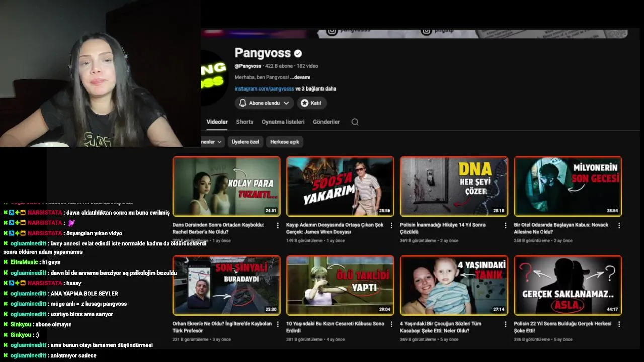Select the Üyelere özel filter chip
Viewport: 644px width, 362px height.
tap(245, 142)
